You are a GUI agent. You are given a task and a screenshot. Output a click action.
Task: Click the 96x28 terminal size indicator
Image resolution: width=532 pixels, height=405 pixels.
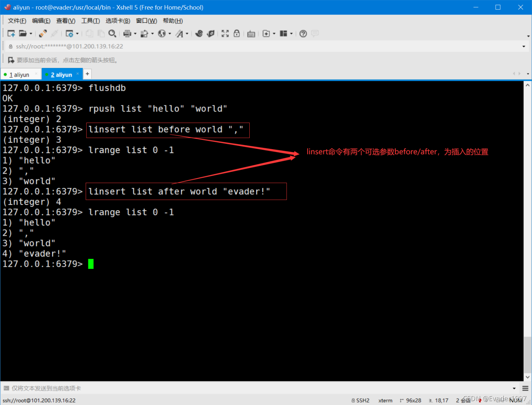click(x=410, y=400)
